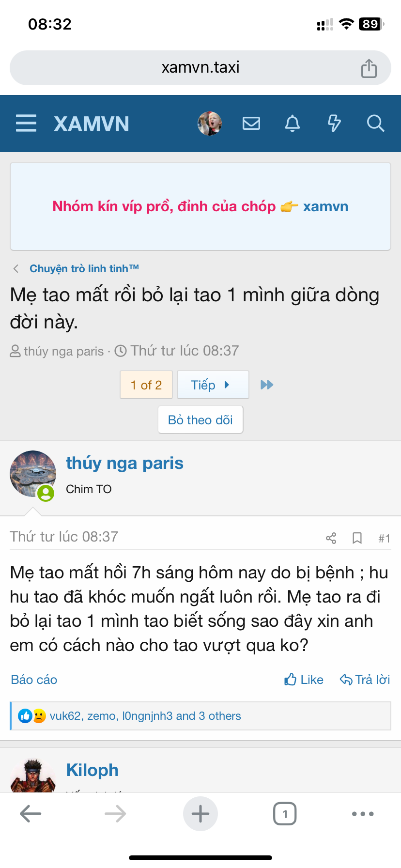Go to next page with Tiếp
Viewport: 401px width, 868px height.
(213, 385)
